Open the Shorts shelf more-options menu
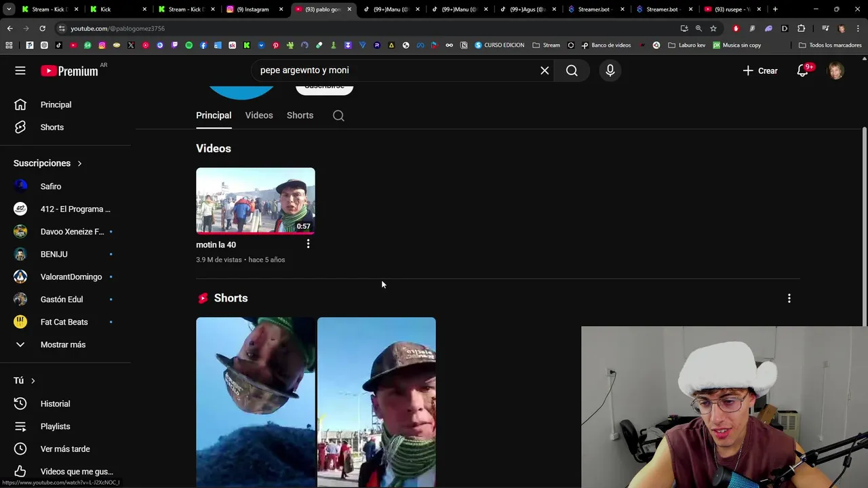 click(x=789, y=298)
